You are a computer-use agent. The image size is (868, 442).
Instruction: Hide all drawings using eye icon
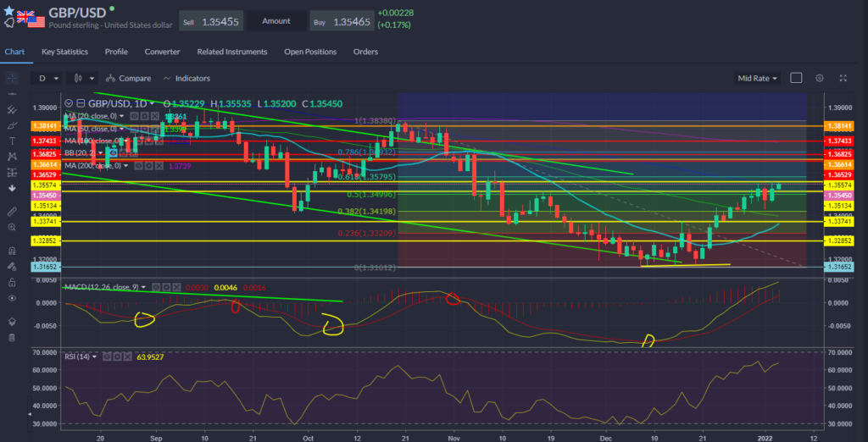coord(11,299)
